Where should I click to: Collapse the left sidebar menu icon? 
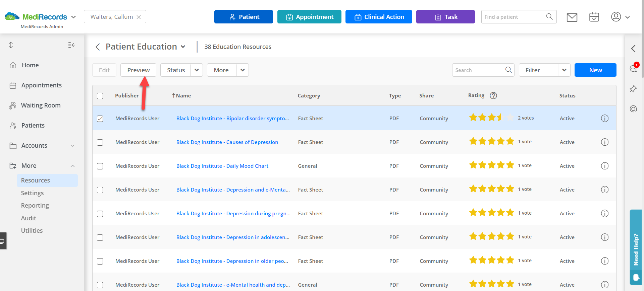(x=71, y=45)
